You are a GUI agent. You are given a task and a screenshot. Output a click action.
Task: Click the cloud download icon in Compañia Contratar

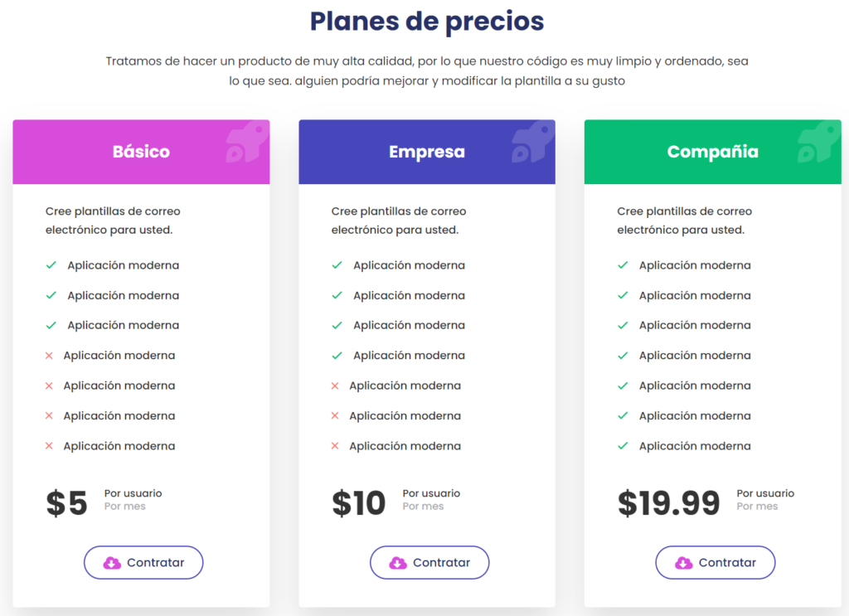point(684,563)
